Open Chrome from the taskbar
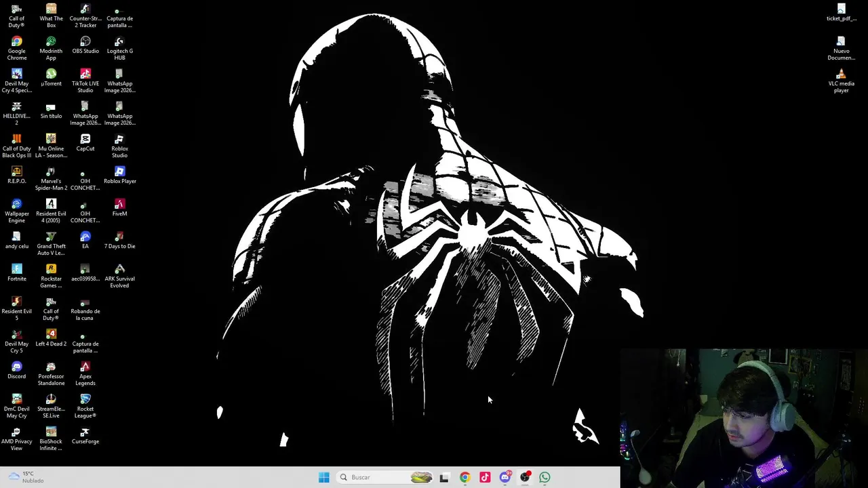 pyautogui.click(x=465, y=477)
